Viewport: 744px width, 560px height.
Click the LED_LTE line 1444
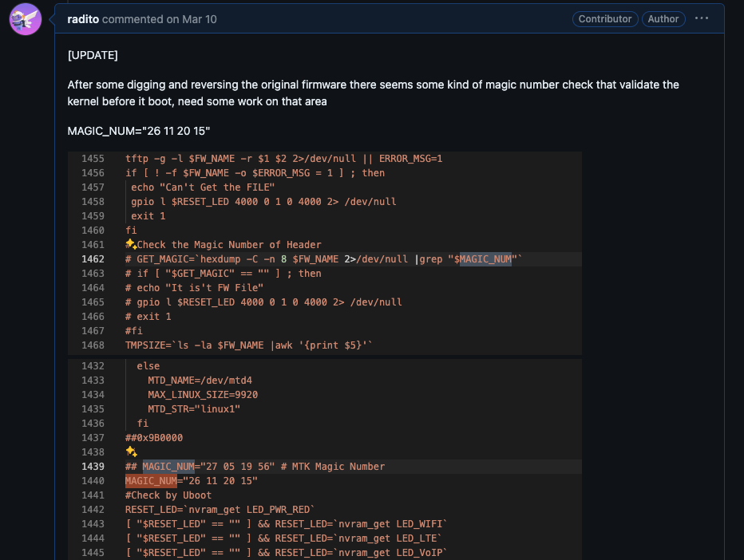283,538
